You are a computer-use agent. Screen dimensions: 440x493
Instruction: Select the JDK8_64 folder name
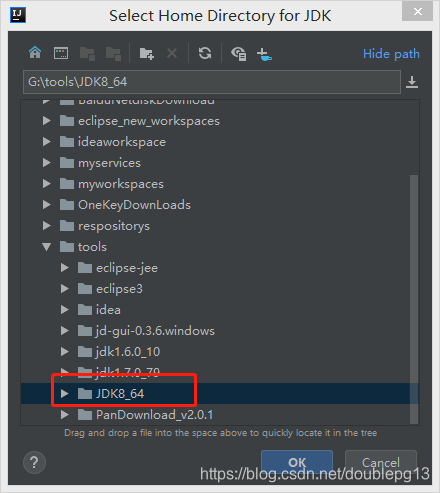[120, 394]
